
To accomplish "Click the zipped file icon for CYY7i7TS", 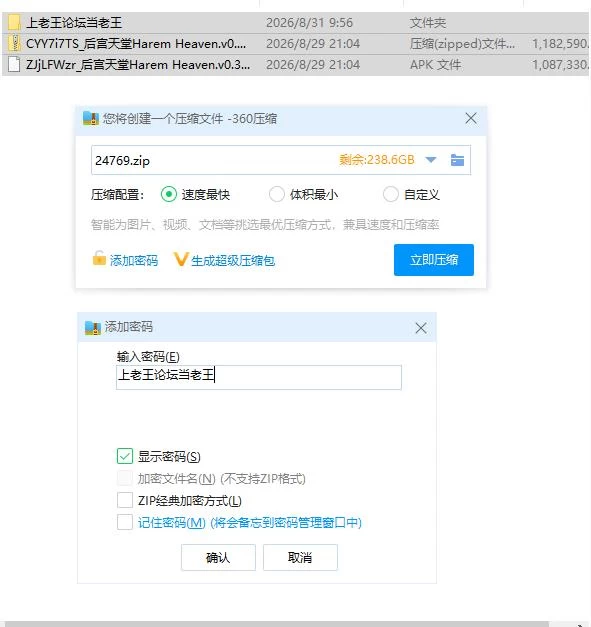I will click(14, 43).
